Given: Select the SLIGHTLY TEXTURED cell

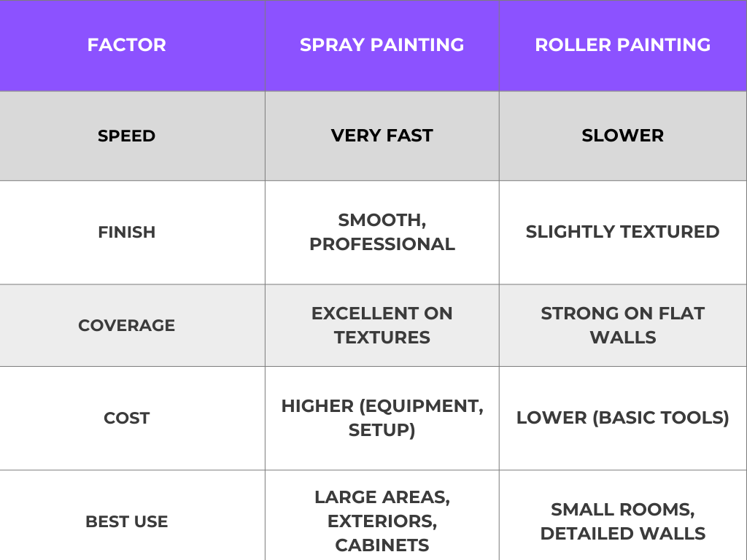Looking at the screenshot, I should (622, 232).
